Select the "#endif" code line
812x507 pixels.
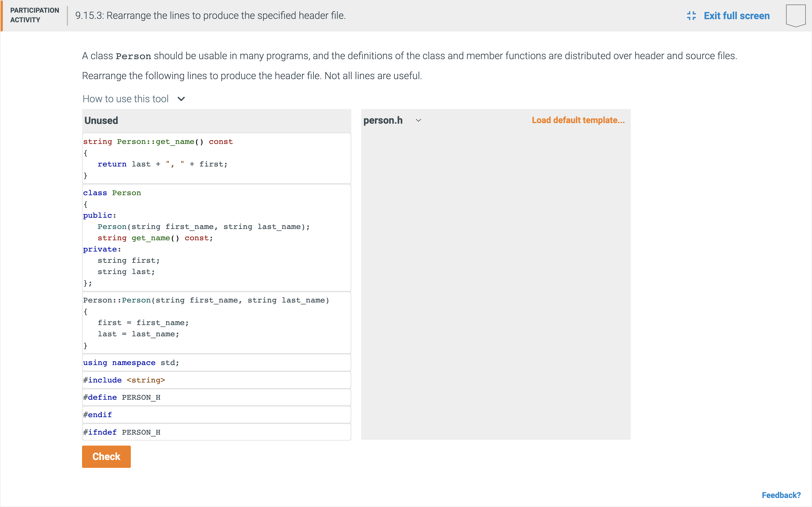[217, 414]
